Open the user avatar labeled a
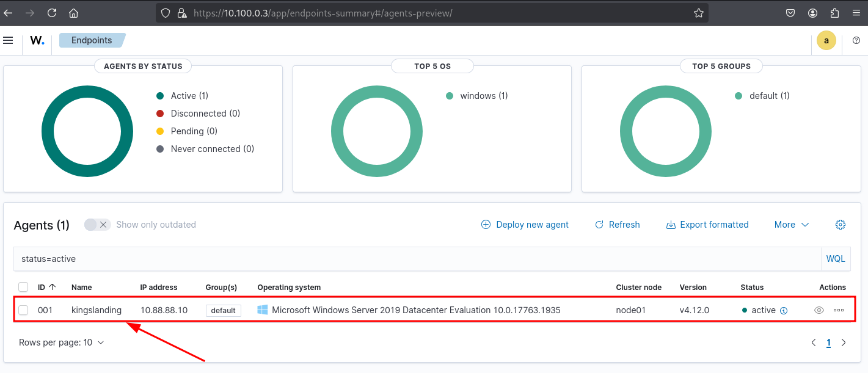Screen dimensions: 868x373 (x=826, y=41)
